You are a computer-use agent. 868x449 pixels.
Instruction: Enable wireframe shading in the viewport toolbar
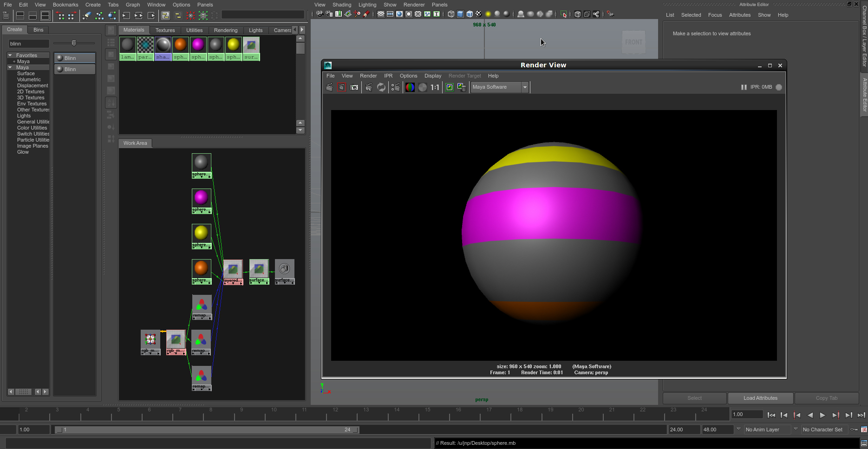[x=451, y=14]
